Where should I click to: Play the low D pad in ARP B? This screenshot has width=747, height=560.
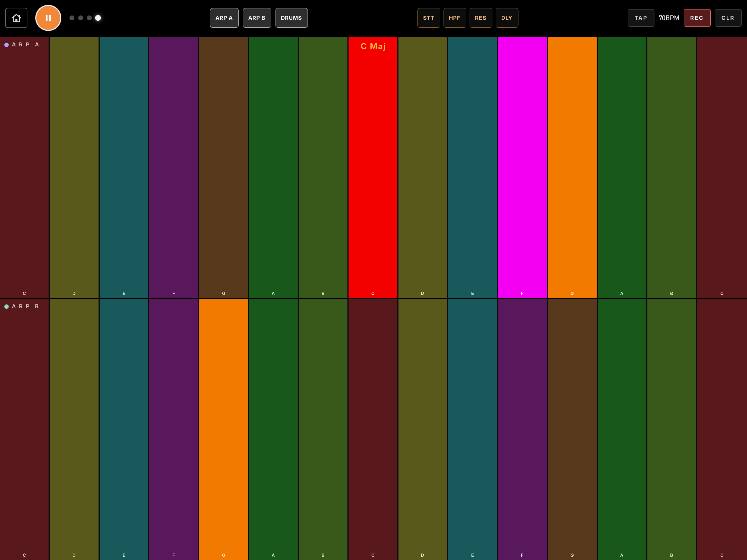click(x=74, y=429)
